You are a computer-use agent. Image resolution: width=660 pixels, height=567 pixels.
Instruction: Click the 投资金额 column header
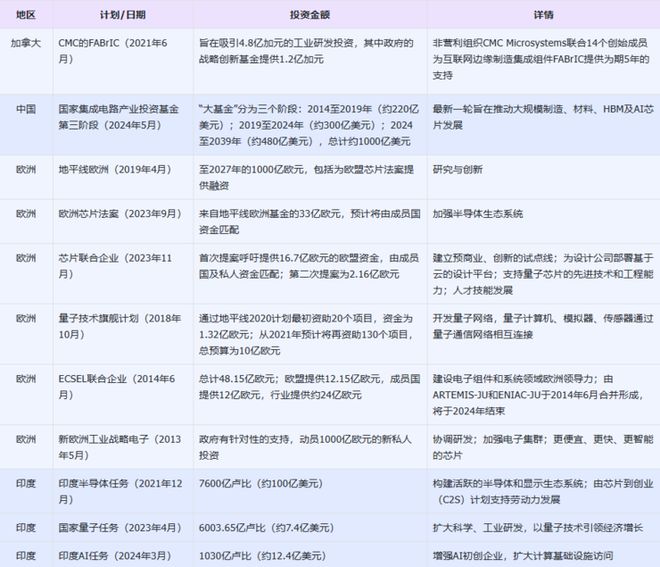pos(308,16)
